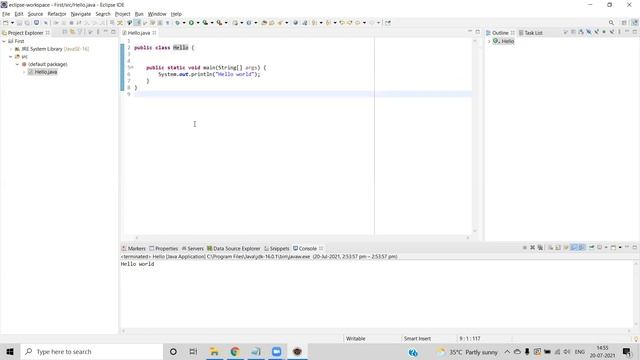Maximize the editor area

click(x=478, y=32)
